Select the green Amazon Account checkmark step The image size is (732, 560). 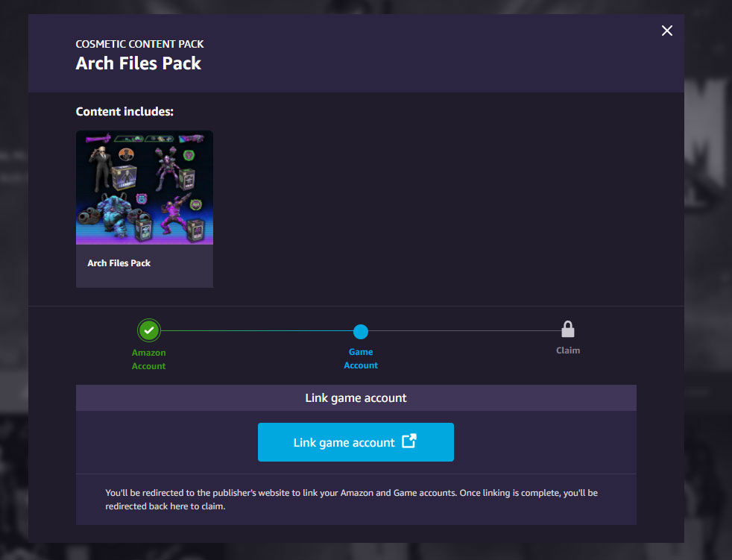[149, 330]
